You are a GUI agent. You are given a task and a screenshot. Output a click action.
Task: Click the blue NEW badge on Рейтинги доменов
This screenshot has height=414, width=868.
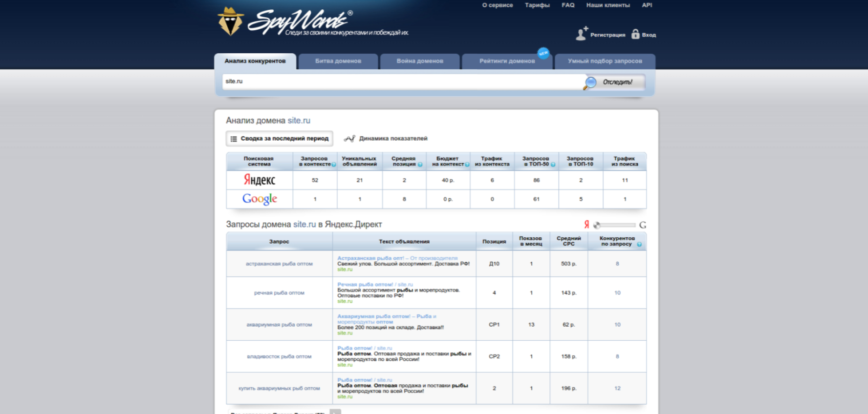tap(543, 53)
